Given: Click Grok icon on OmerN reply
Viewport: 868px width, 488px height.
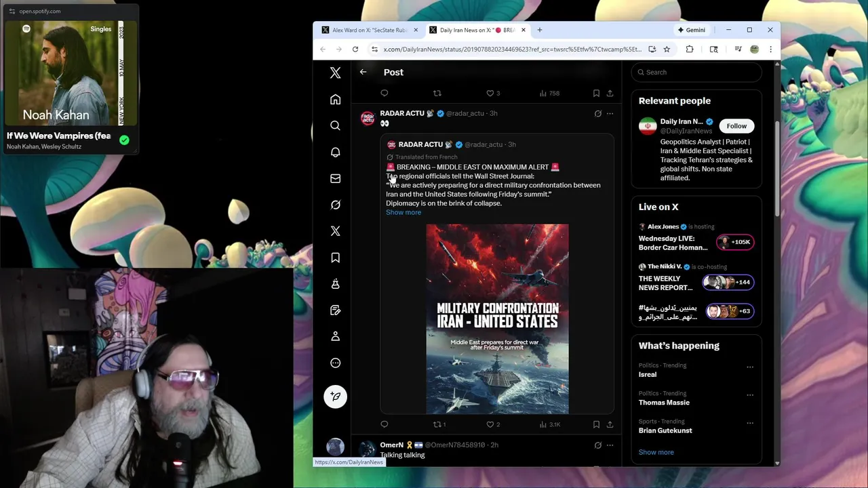Looking at the screenshot, I should click(597, 445).
